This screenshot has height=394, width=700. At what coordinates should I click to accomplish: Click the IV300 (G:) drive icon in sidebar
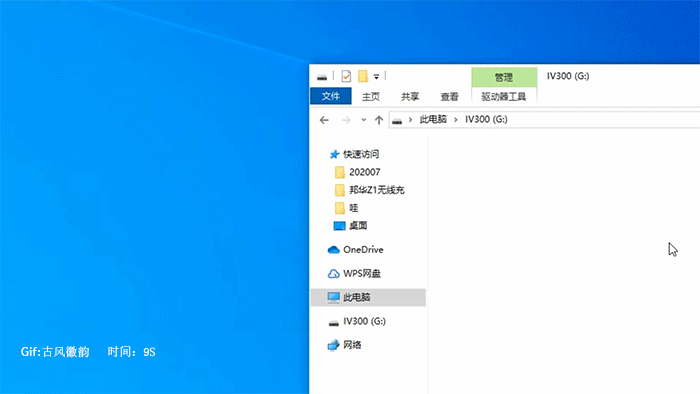coord(333,323)
